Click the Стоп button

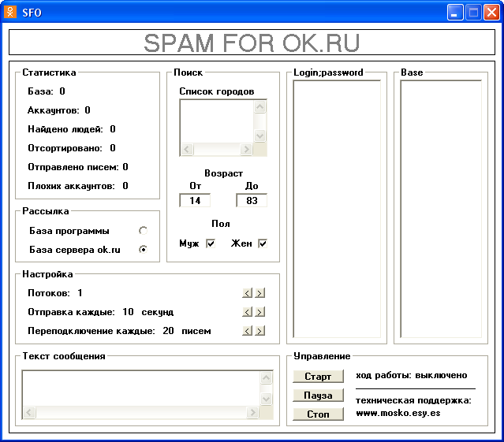click(318, 414)
